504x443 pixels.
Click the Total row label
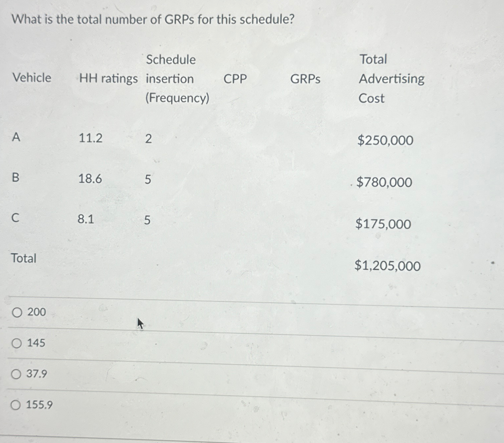pos(23,259)
